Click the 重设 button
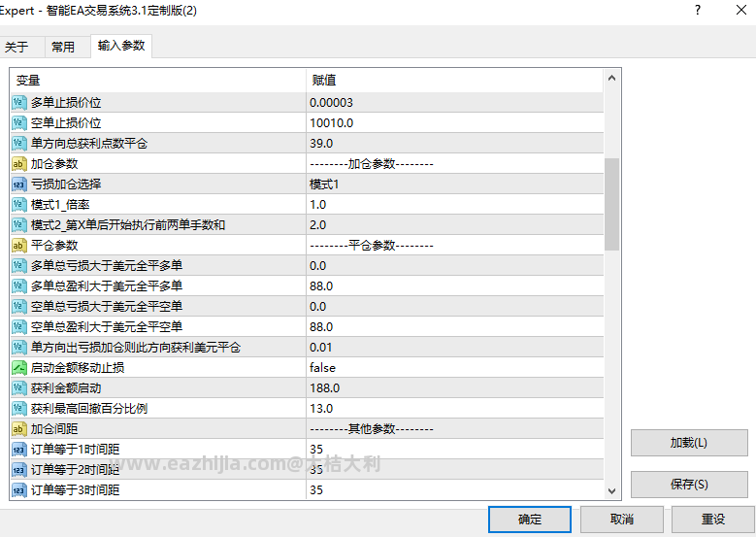The height and width of the screenshot is (537, 756). [713, 520]
